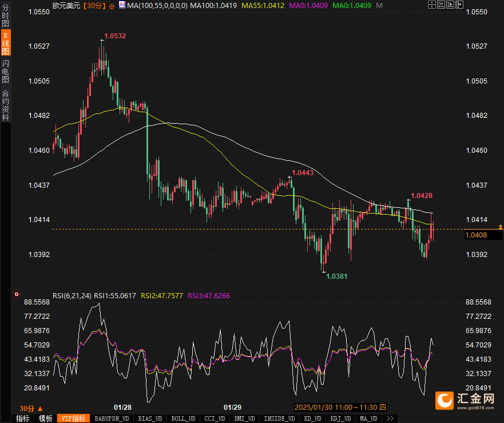The image size is (504, 423).
Task: Open the【30分】period dropdown in header
Action: (94, 6)
